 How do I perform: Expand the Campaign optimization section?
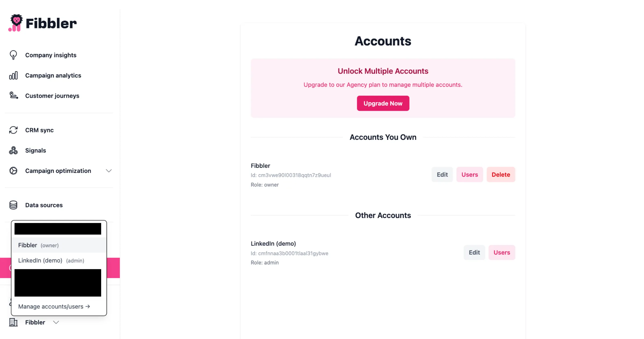tap(108, 171)
